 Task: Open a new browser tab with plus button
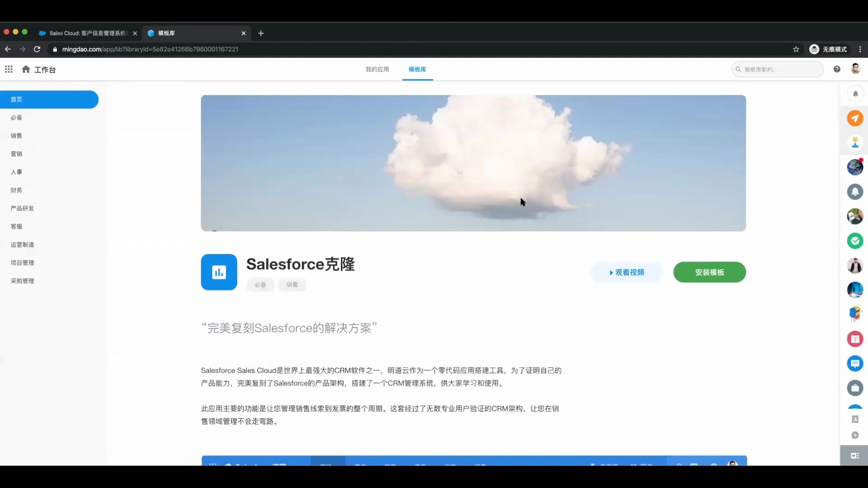pos(261,33)
